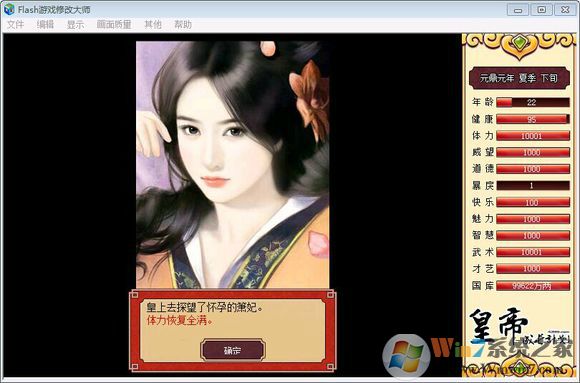Click the 威望 value bar
Image resolution: width=580 pixels, height=383 pixels.
pos(533,152)
